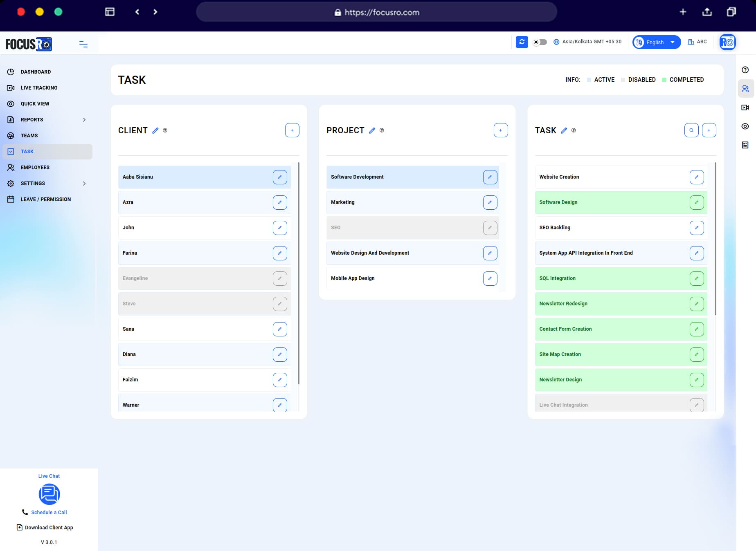
Task: Open Leave / Permission from sidebar
Action: (x=45, y=199)
